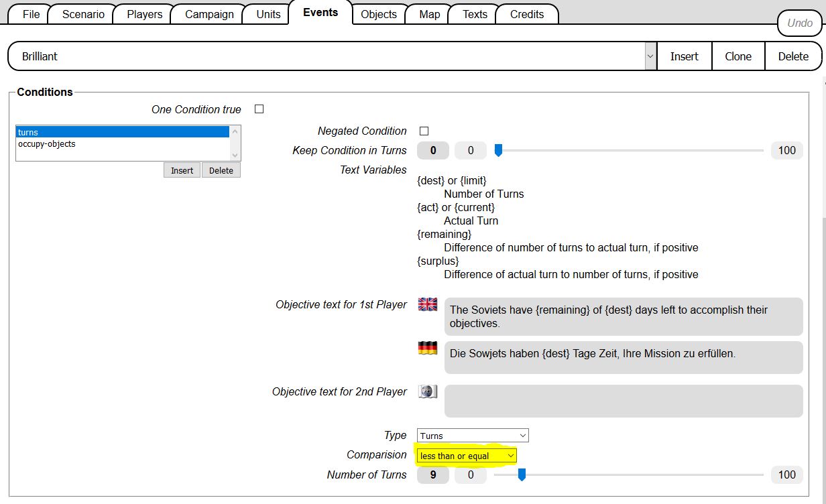Open the Comparision dropdown less than or equal
The image size is (826, 504).
point(467,456)
